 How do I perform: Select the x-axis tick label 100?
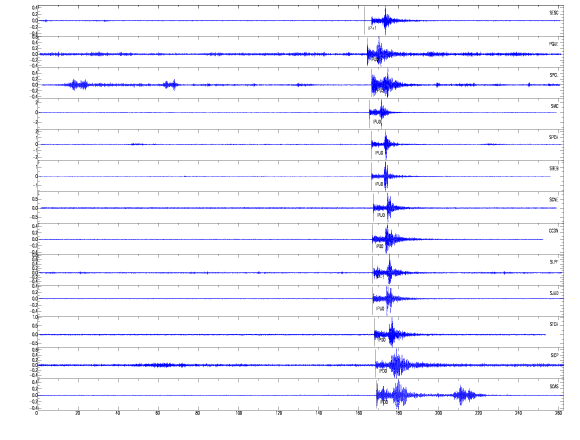click(239, 413)
